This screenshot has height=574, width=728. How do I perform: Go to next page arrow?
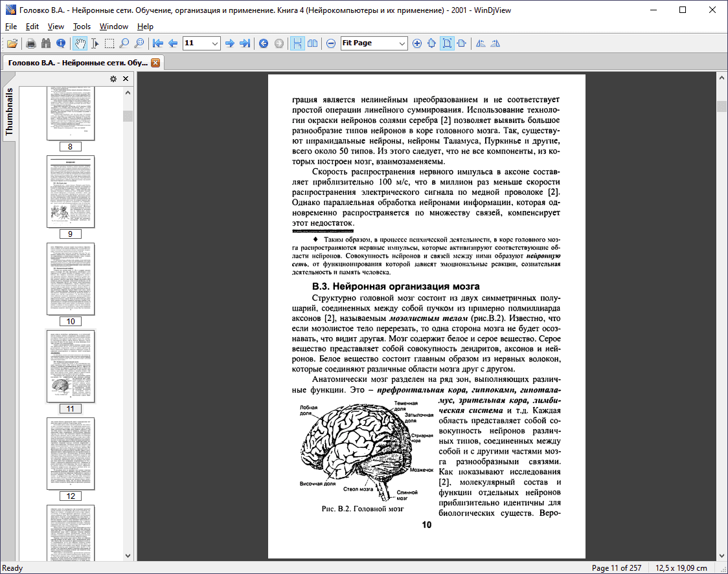pyautogui.click(x=230, y=43)
